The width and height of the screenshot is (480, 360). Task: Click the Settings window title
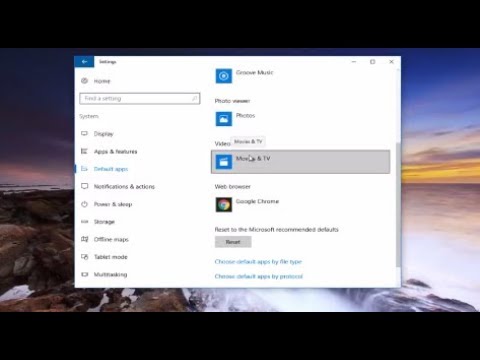point(108,62)
